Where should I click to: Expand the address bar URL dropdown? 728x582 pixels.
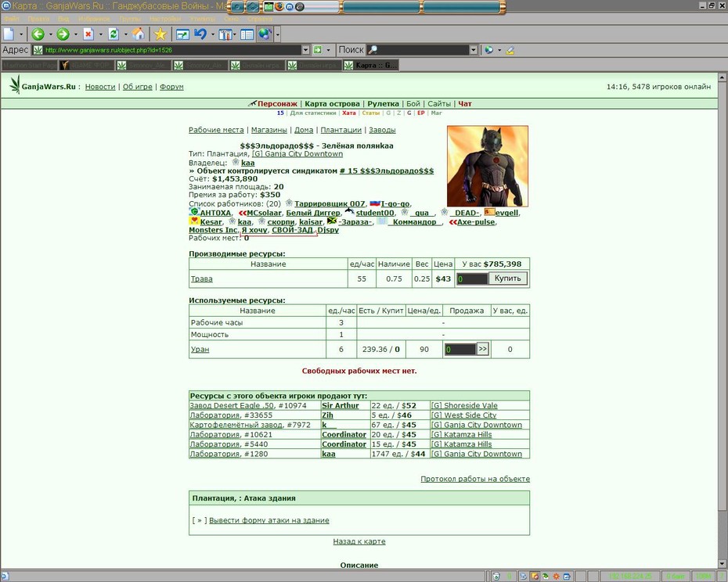click(305, 49)
